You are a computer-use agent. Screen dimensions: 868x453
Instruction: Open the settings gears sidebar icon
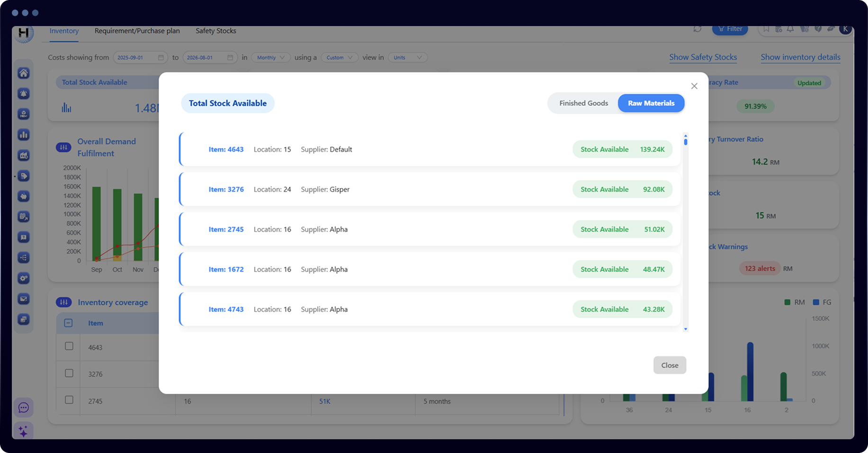[24, 278]
